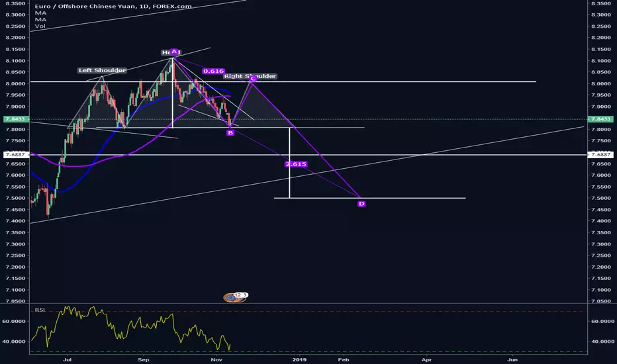Click the Nov label on time axis
Screen dimensions: 617x364
tap(216, 359)
